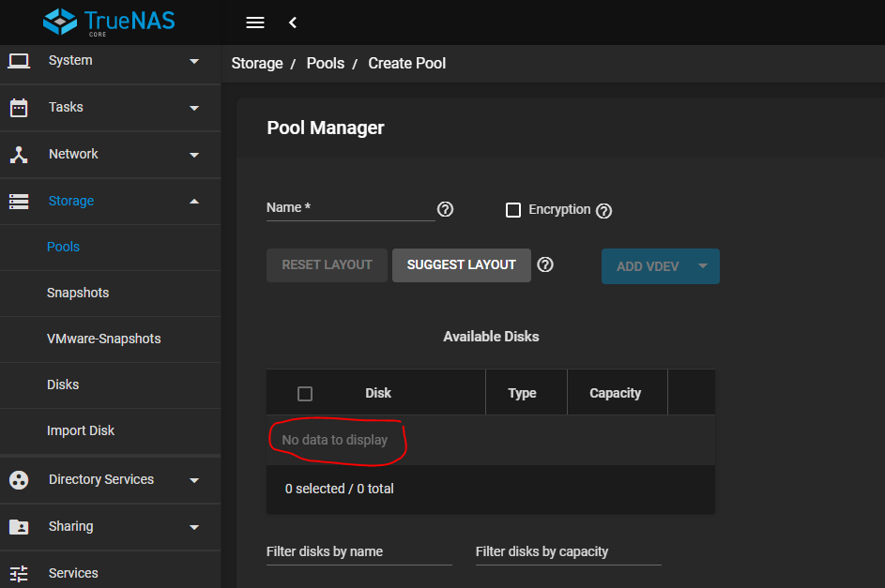Click help icon next to Suggest Layout

(x=545, y=264)
